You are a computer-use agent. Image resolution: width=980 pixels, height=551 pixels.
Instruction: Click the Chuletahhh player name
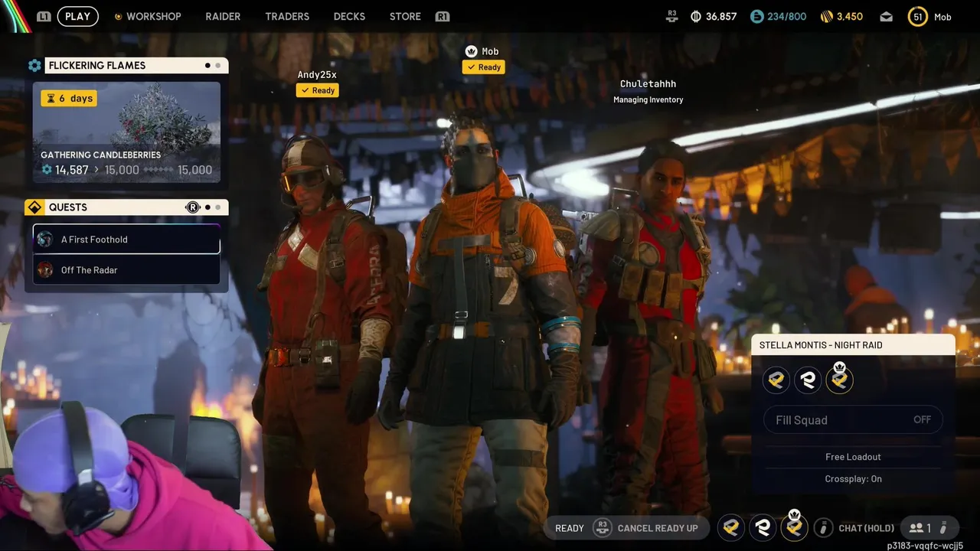click(x=648, y=84)
